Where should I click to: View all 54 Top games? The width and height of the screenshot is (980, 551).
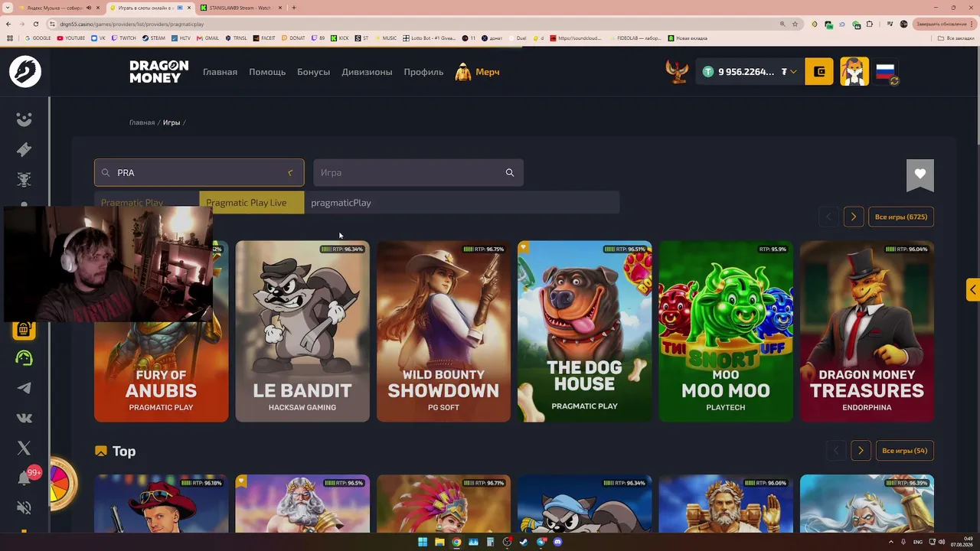pos(905,451)
